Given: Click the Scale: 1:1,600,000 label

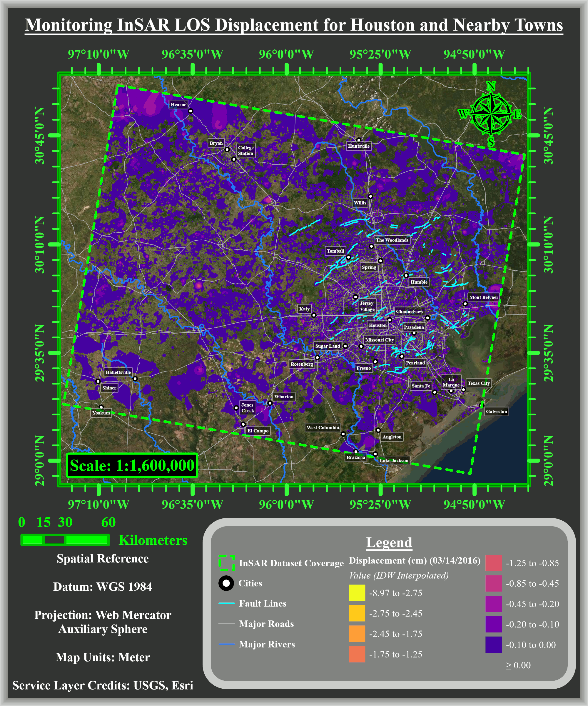Looking at the screenshot, I should click(132, 464).
